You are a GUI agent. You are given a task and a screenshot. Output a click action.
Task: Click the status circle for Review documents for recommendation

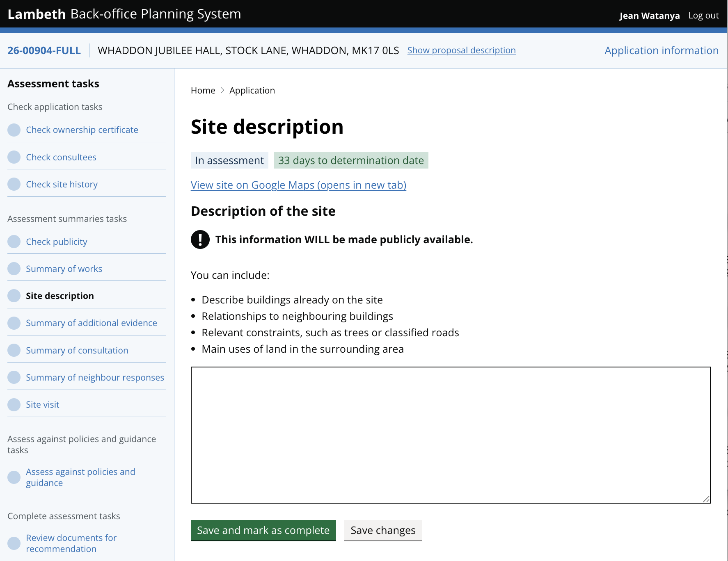14,543
